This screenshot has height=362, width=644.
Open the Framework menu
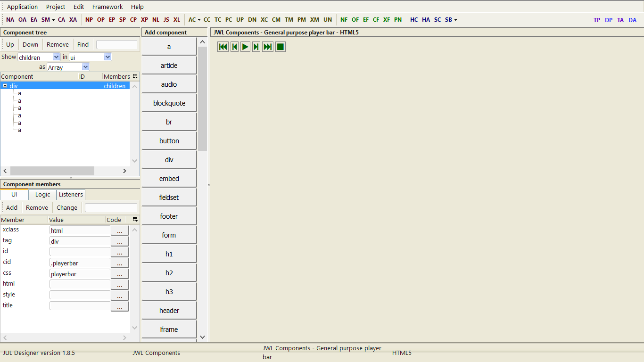[x=107, y=7]
